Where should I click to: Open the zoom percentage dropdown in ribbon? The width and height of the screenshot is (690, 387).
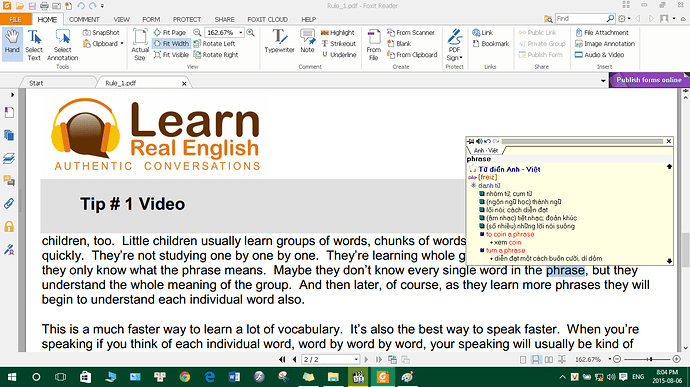click(241, 33)
